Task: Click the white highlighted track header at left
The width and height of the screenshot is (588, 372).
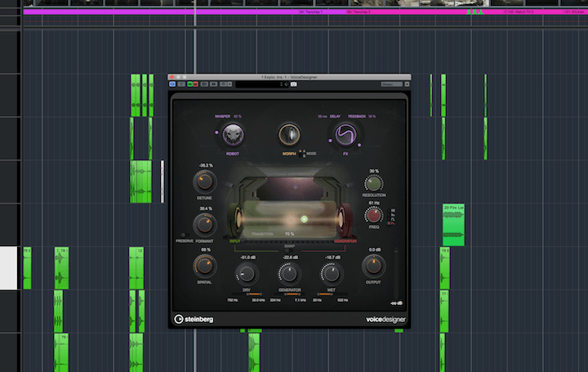Action: [9, 267]
